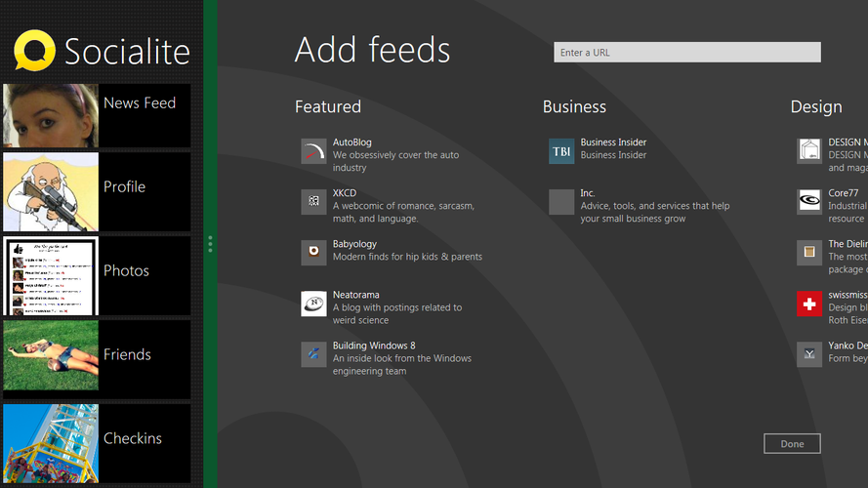Select the Babyology feed icon
This screenshot has height=488, width=868.
click(313, 253)
